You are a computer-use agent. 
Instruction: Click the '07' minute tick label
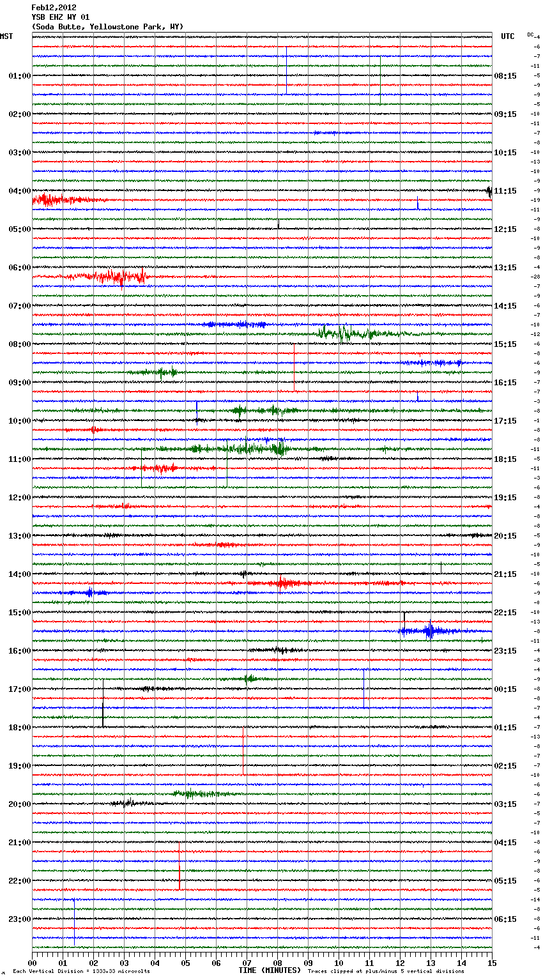tap(247, 963)
